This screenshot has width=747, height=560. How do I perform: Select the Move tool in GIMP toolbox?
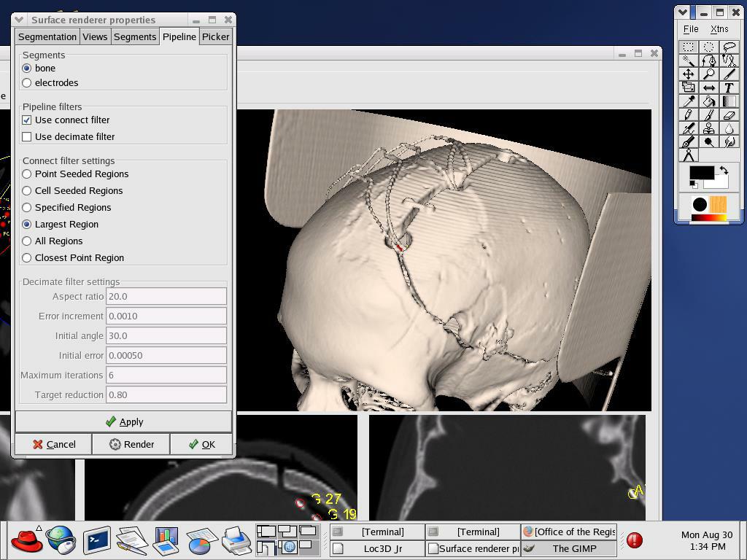tap(689, 74)
